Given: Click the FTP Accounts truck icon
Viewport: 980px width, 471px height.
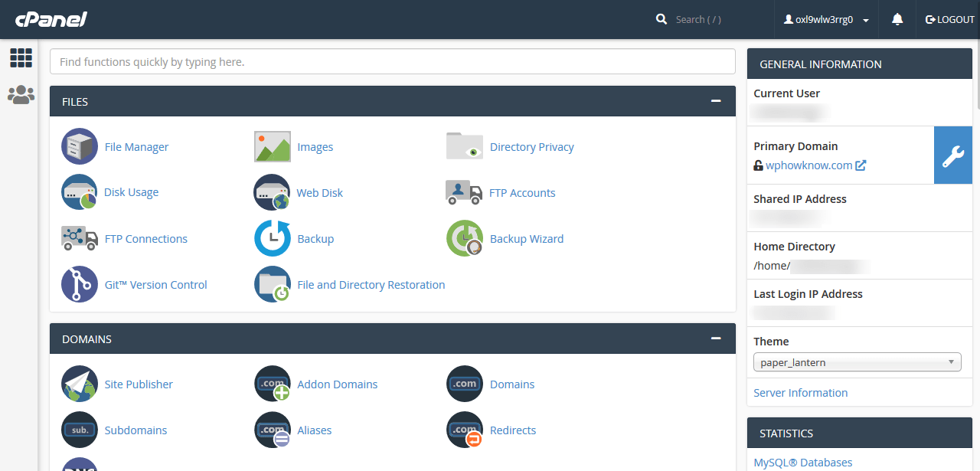Looking at the screenshot, I should coord(464,192).
